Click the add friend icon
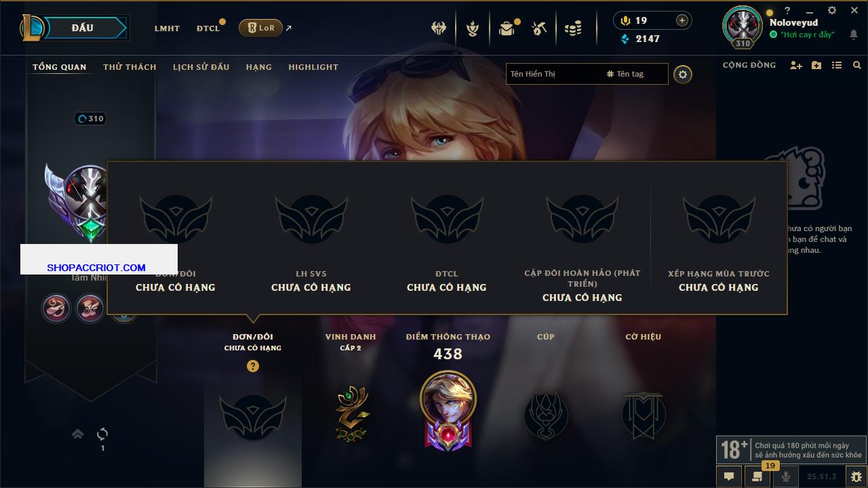Viewport: 868px width, 488px height. pyautogui.click(x=796, y=65)
